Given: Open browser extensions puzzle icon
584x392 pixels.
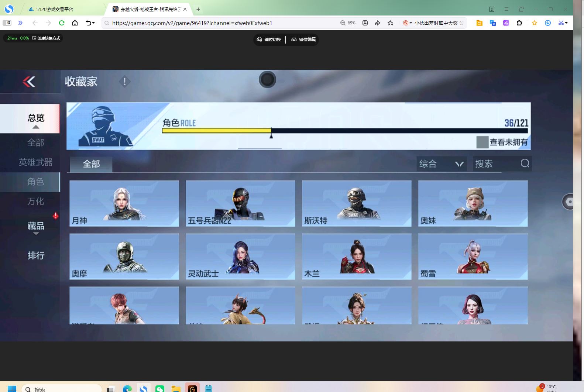Looking at the screenshot, I should [x=519, y=23].
